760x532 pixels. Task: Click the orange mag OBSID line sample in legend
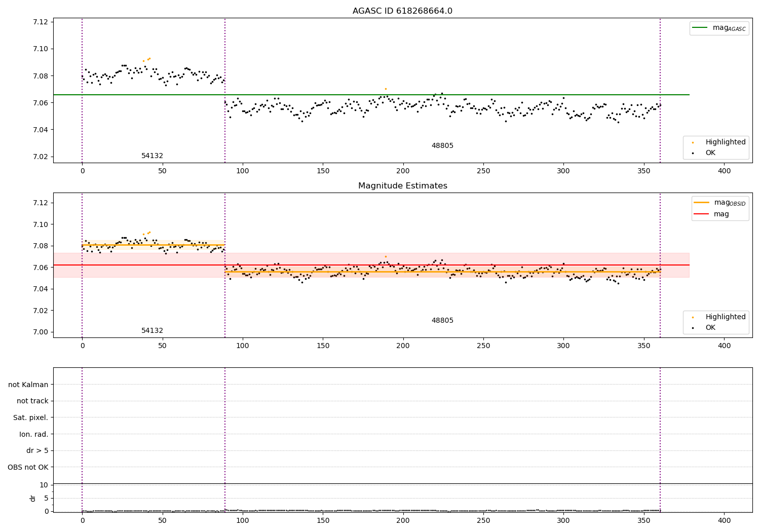701,202
